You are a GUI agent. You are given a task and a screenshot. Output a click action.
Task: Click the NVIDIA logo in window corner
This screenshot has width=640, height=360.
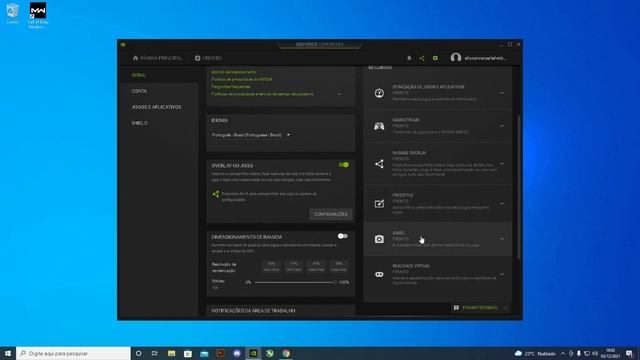coord(123,44)
